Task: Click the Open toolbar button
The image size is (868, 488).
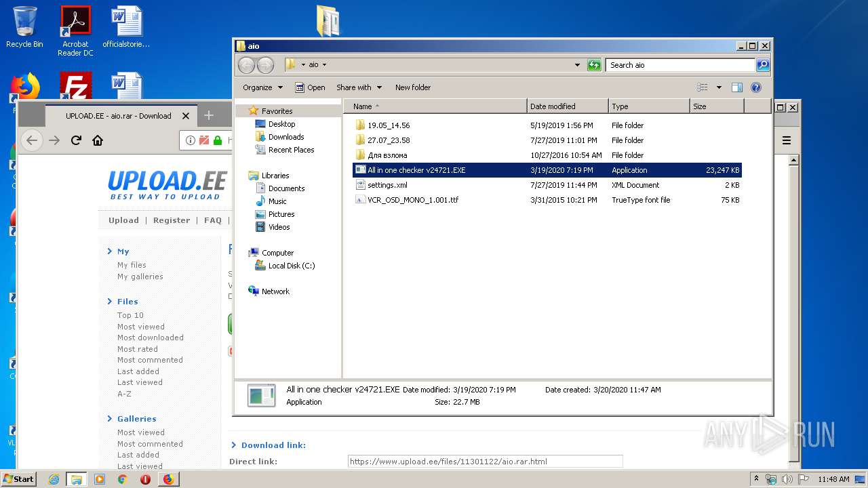Action: pyautogui.click(x=310, y=87)
